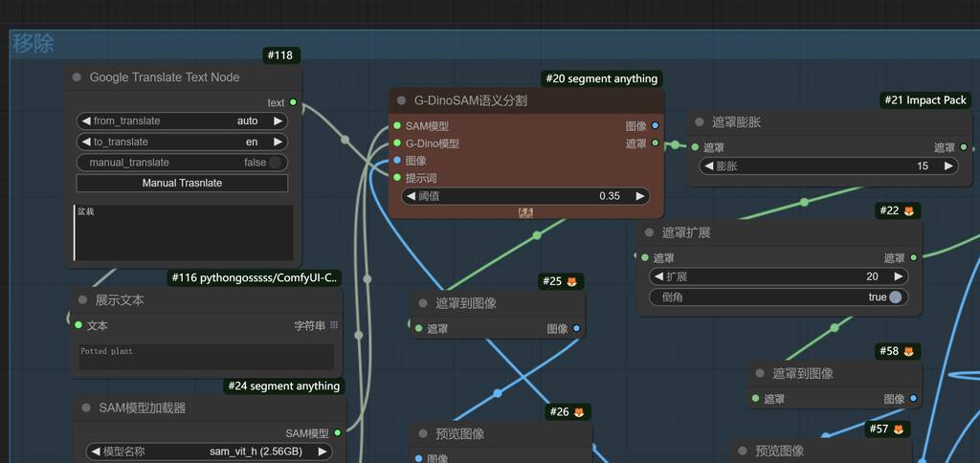Viewport: 980px width, 463px height.
Task: Toggle the 倒角 switch off
Action: point(895,298)
